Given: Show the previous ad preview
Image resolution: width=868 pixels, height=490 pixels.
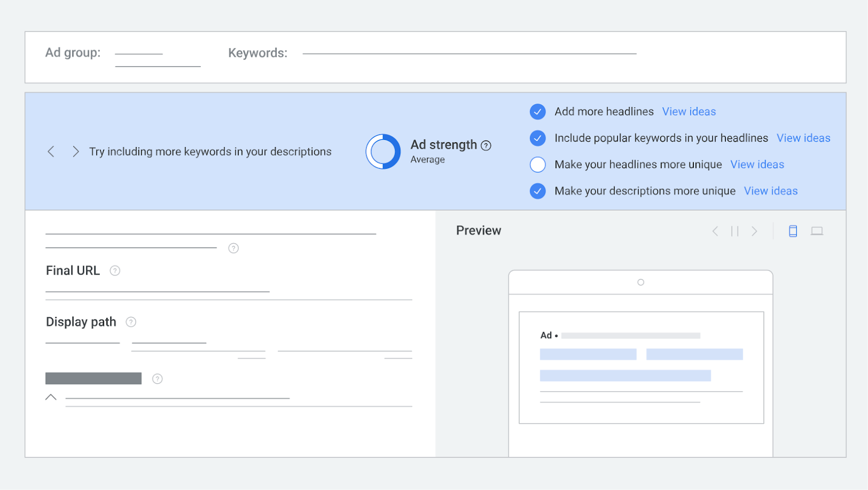Looking at the screenshot, I should (x=716, y=231).
